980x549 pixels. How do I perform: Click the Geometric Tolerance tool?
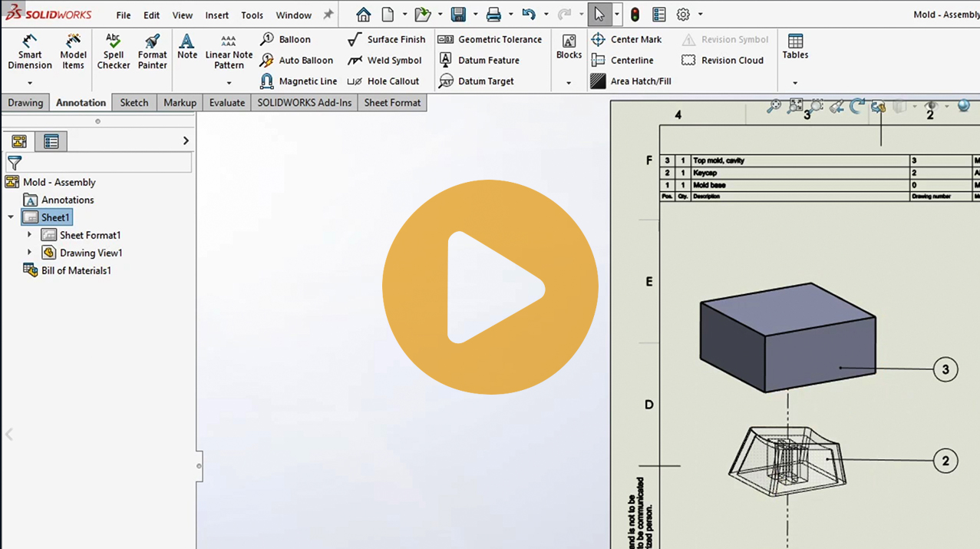point(490,39)
